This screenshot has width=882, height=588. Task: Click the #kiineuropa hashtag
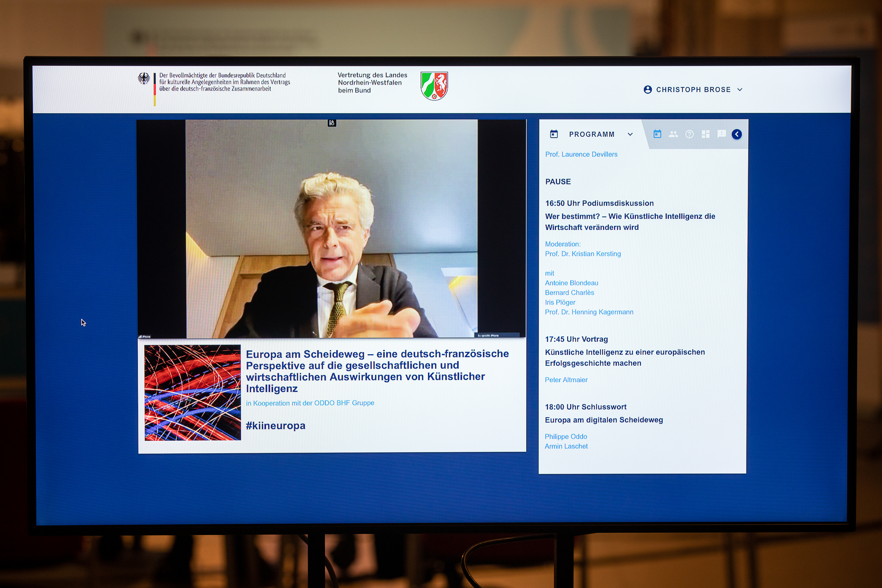click(x=276, y=426)
